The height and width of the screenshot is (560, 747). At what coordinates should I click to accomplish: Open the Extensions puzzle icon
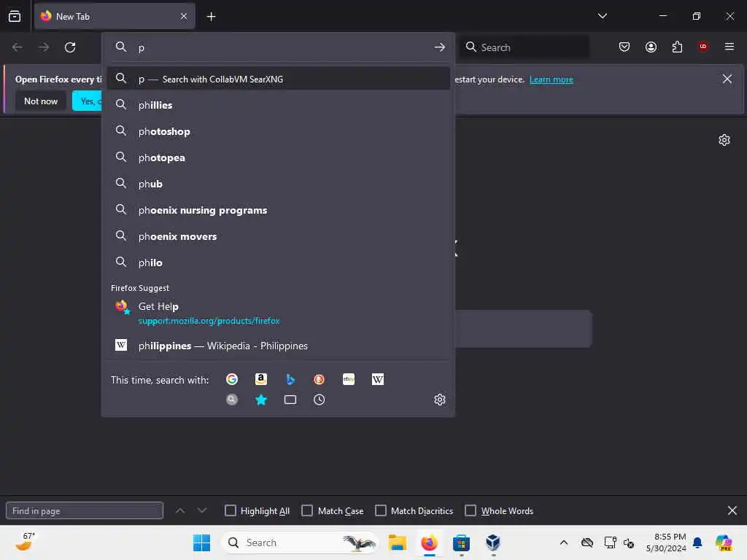pyautogui.click(x=677, y=47)
